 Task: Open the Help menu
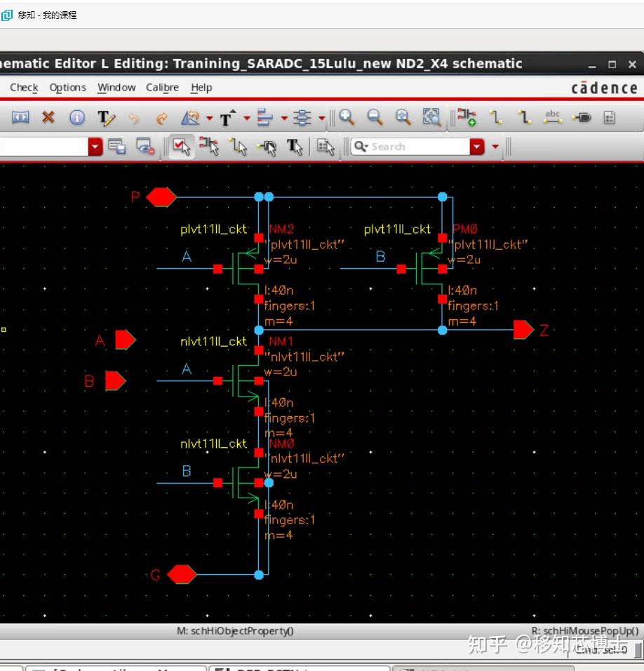[x=201, y=87]
